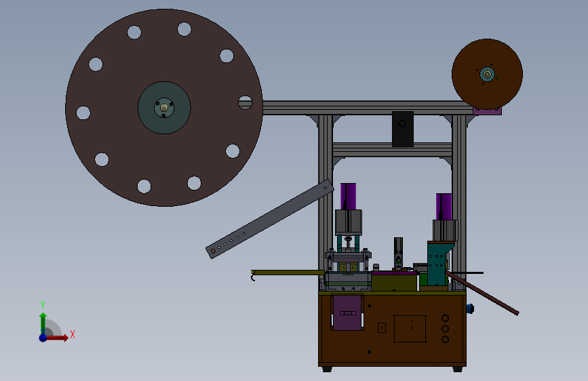Select the olive horizontal feed rail
Viewport: 588px width, 381px height.
(288, 273)
